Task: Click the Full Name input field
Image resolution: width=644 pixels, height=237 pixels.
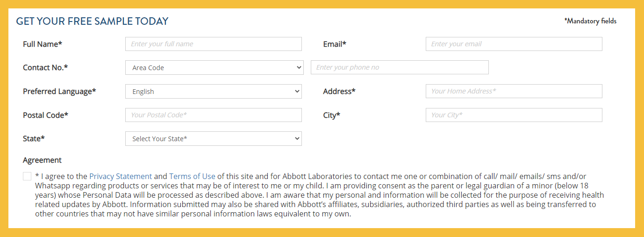Action: pyautogui.click(x=213, y=44)
